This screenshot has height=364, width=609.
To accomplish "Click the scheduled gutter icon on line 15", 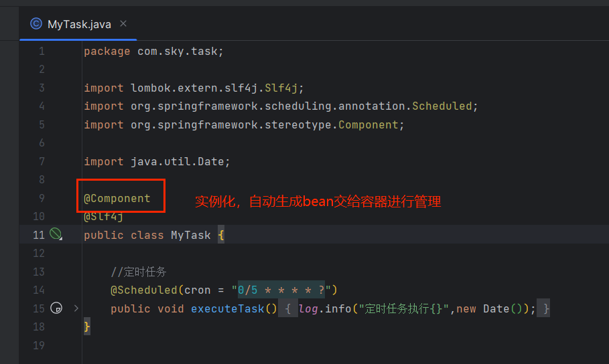I will [x=56, y=308].
